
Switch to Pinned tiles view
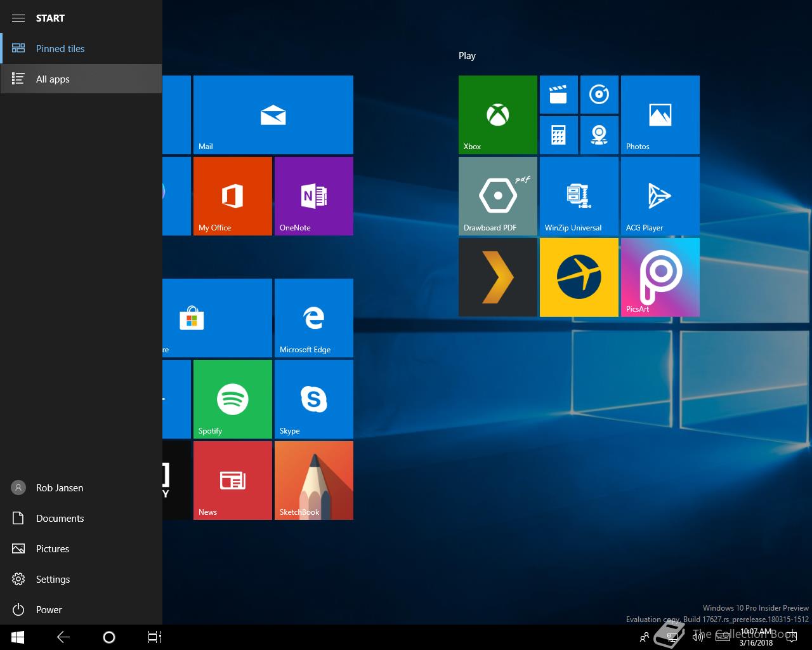81,48
